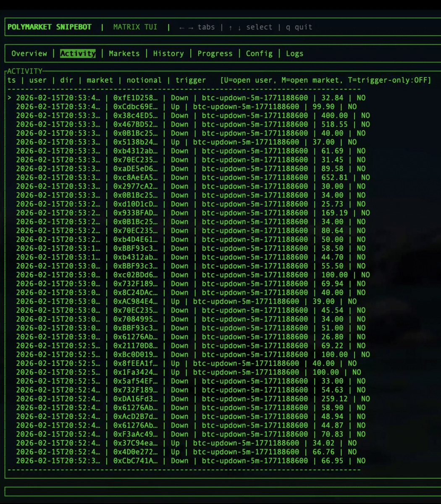Image resolution: width=441 pixels, height=504 pixels.
Task: Click the ACTIVITY panel title
Action: 25,71
